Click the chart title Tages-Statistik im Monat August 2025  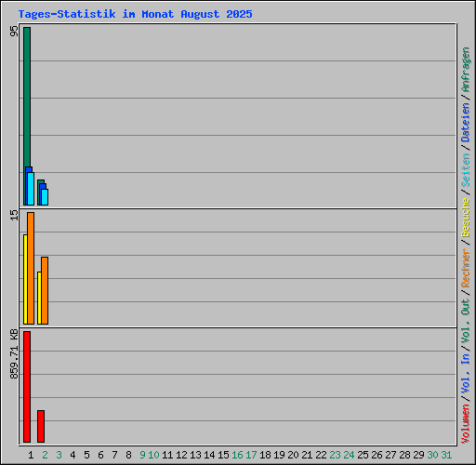[136, 14]
